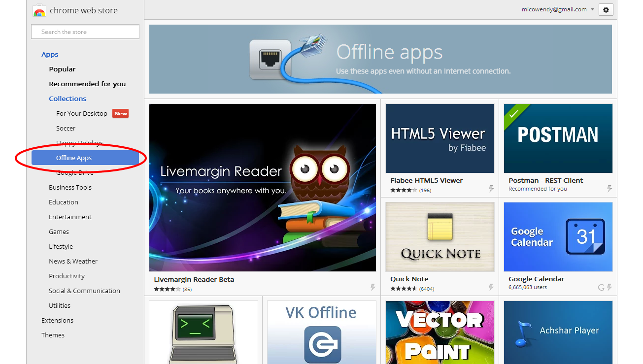Click the Offline apps banner
The image size is (643, 364).
tap(380, 59)
